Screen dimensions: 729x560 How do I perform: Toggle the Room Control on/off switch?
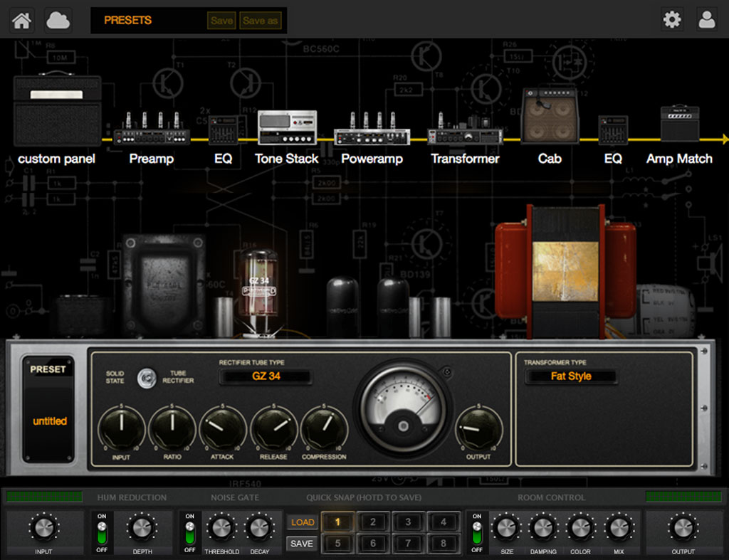(476, 532)
